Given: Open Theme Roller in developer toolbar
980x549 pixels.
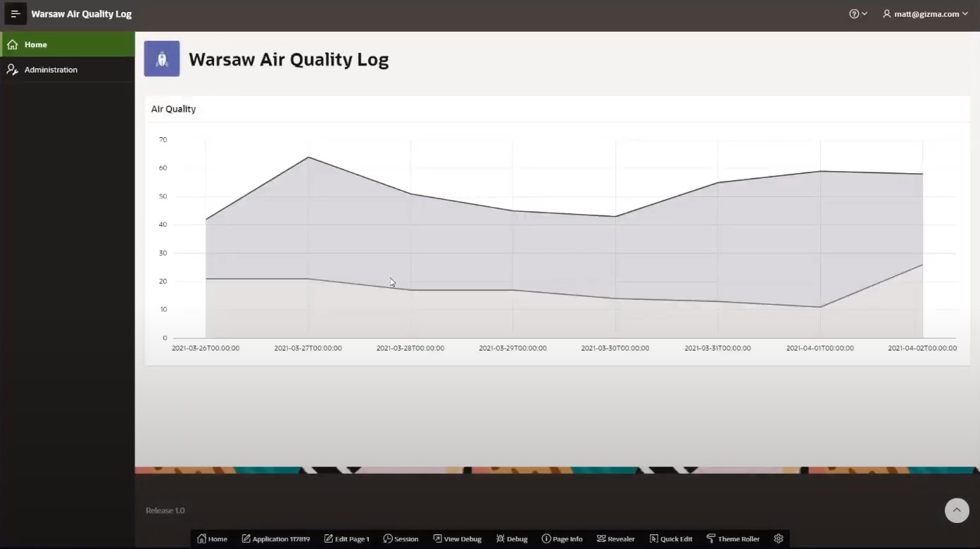Looking at the screenshot, I should click(733, 538).
